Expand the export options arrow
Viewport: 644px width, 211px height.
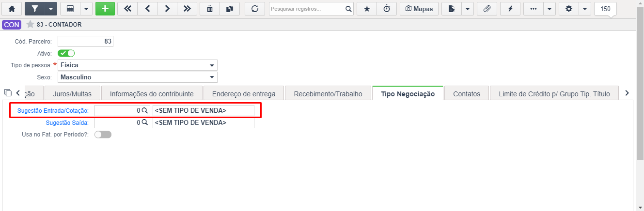pyautogui.click(x=468, y=9)
